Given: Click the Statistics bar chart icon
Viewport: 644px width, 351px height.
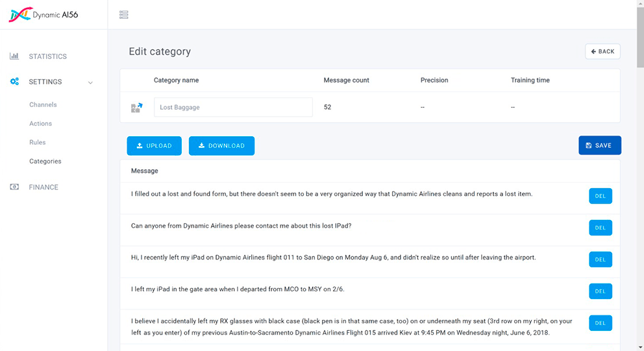Looking at the screenshot, I should (x=14, y=56).
